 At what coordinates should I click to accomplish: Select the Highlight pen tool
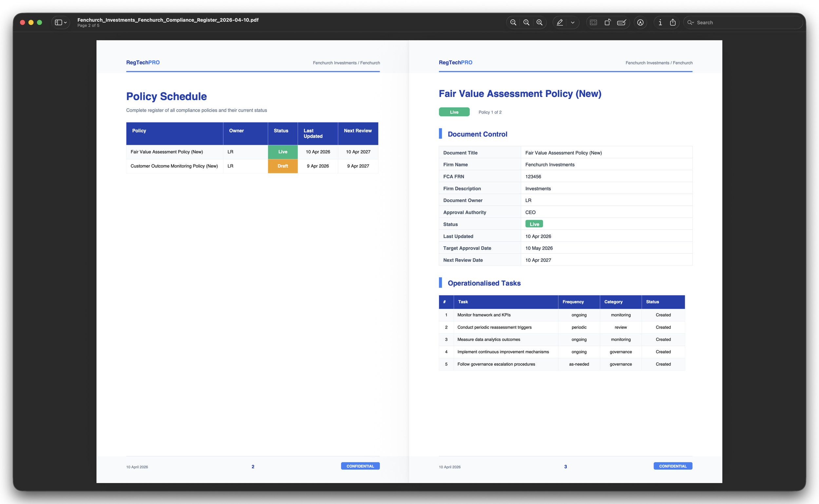tap(560, 22)
